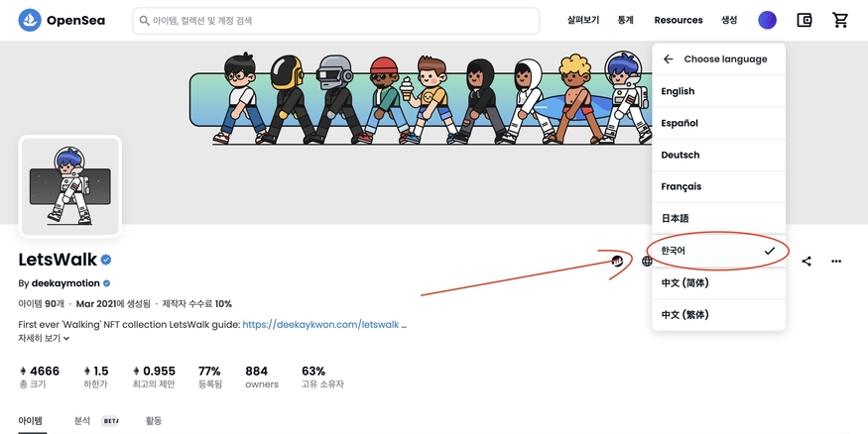Click the globe website icon
The image size is (868, 434).
(x=647, y=261)
